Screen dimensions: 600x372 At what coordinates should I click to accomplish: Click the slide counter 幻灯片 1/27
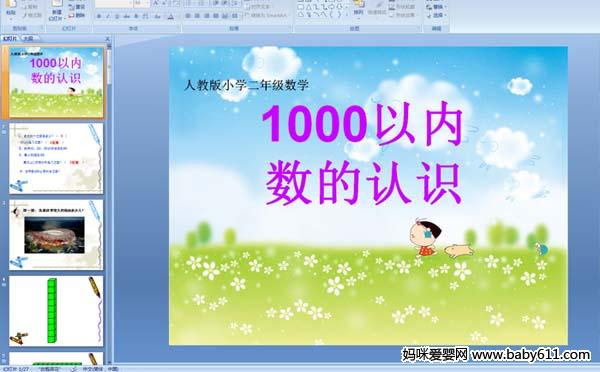point(16,369)
